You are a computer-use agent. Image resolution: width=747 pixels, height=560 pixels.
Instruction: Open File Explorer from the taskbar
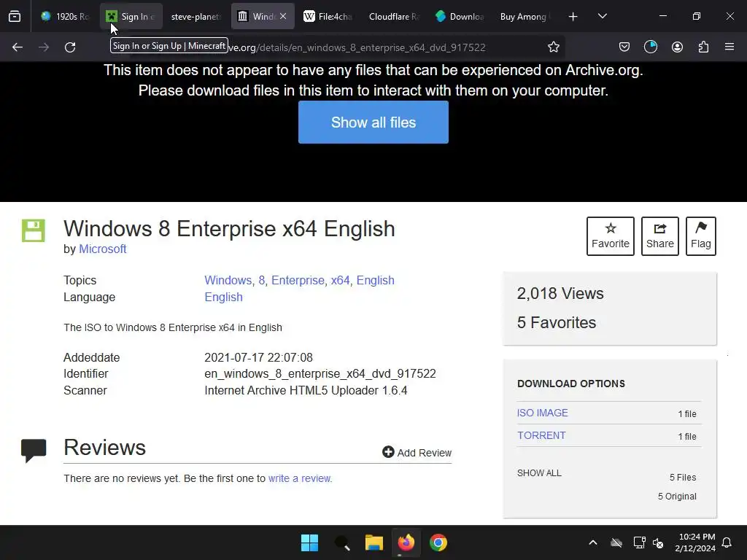tap(374, 542)
